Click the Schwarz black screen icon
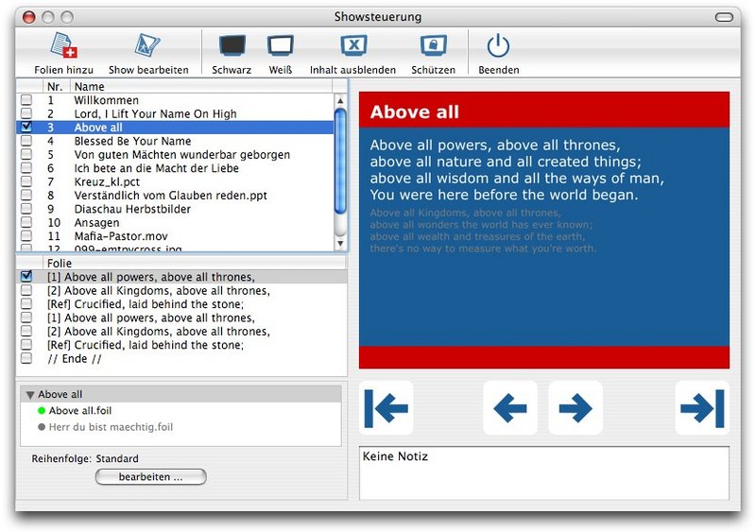The height and width of the screenshot is (532, 756). point(232,45)
